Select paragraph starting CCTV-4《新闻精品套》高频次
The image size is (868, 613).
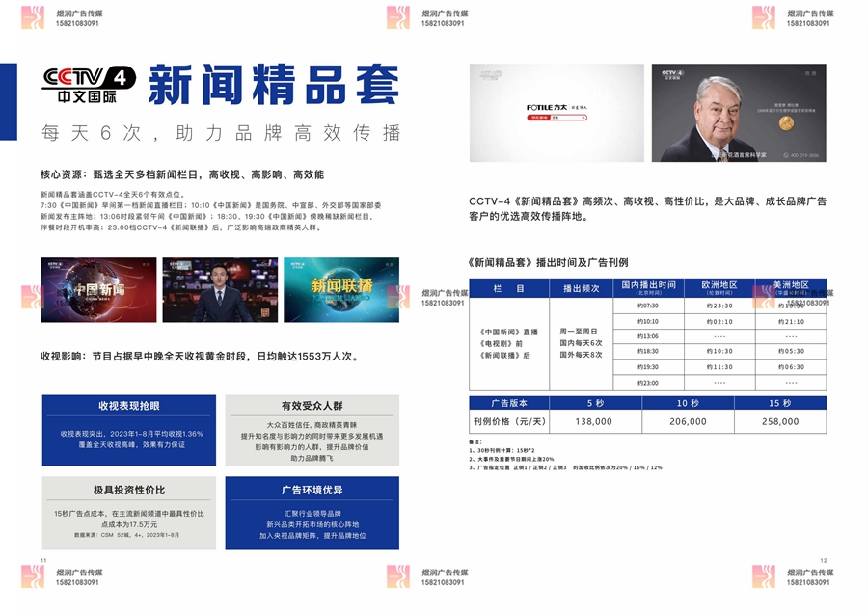tap(648, 208)
